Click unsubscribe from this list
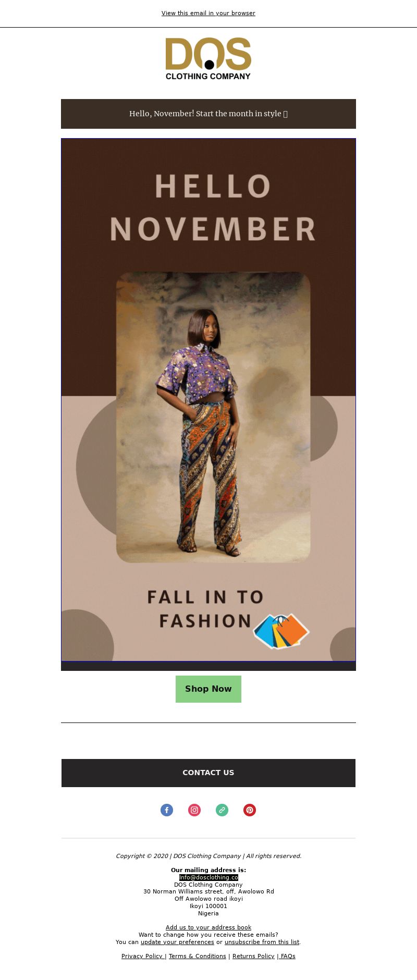This screenshot has height=980, width=417. click(262, 942)
